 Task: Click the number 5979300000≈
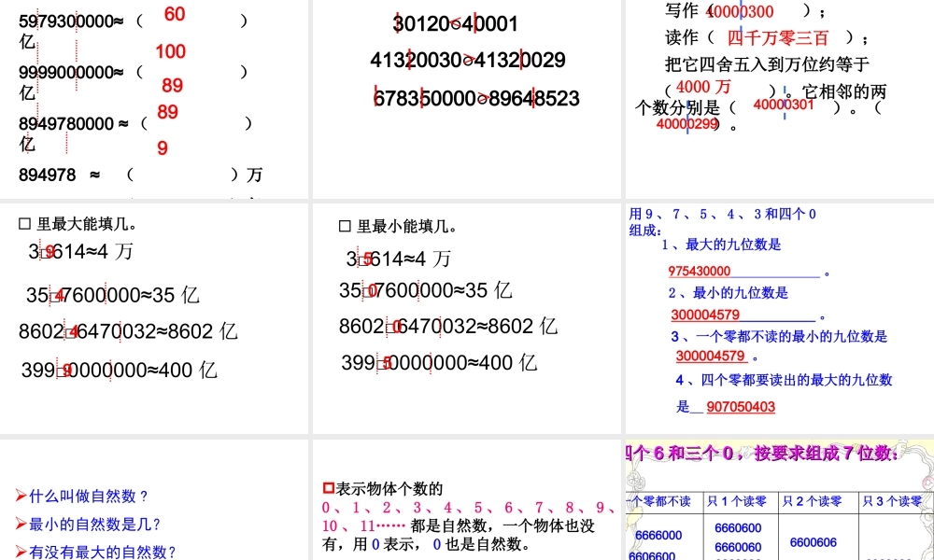point(71,21)
